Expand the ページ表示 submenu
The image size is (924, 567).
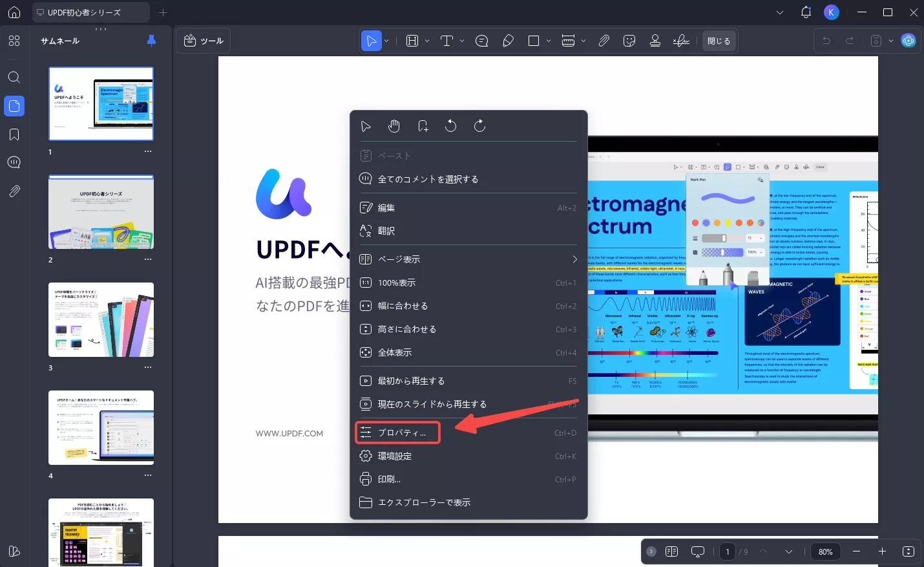pos(468,259)
